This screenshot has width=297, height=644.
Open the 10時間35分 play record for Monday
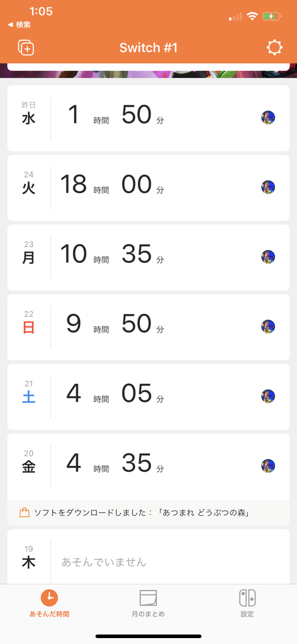point(148,257)
